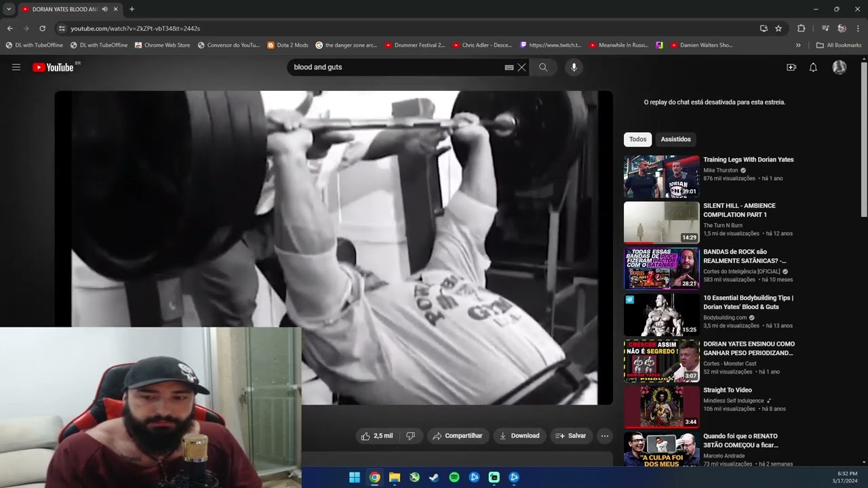Reload the page with the refresh icon
The image size is (868, 488).
point(42,28)
